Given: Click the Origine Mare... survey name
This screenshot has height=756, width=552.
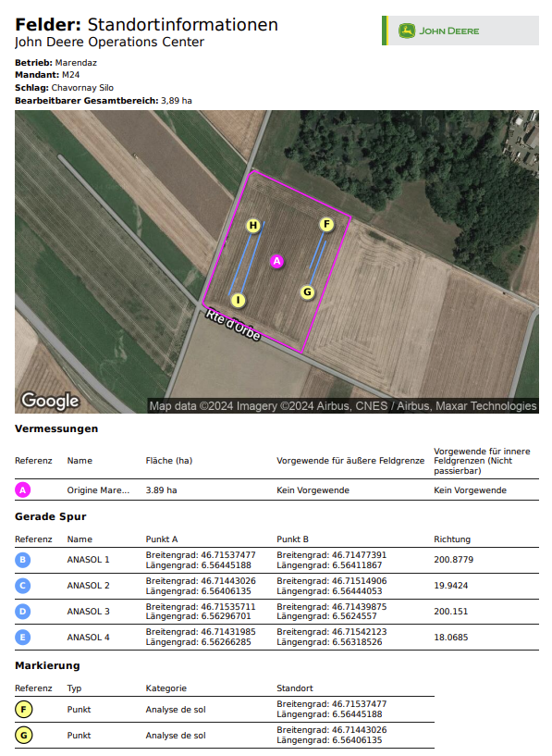Looking at the screenshot, I should click(x=98, y=490).
